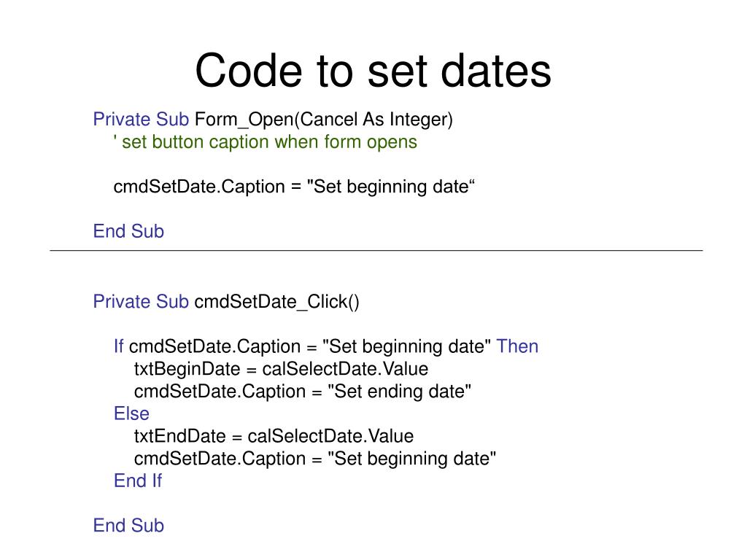Click the horizontal divider line between procedures
This screenshot has width=747, height=560.
click(x=376, y=250)
